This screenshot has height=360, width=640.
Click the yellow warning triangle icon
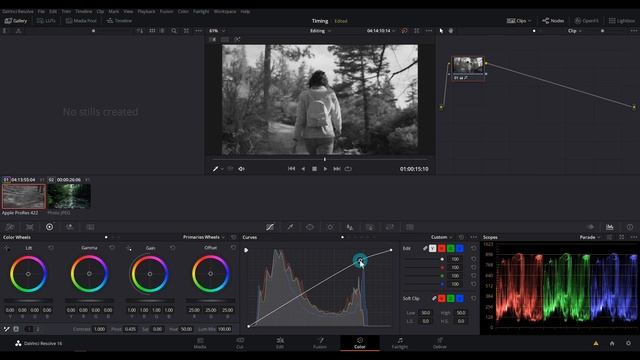pyautogui.click(x=596, y=343)
